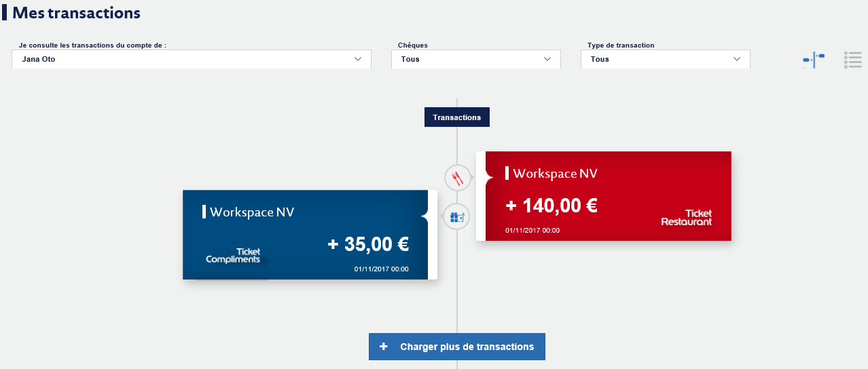Click chevron arrow of account dropdown

tap(359, 59)
